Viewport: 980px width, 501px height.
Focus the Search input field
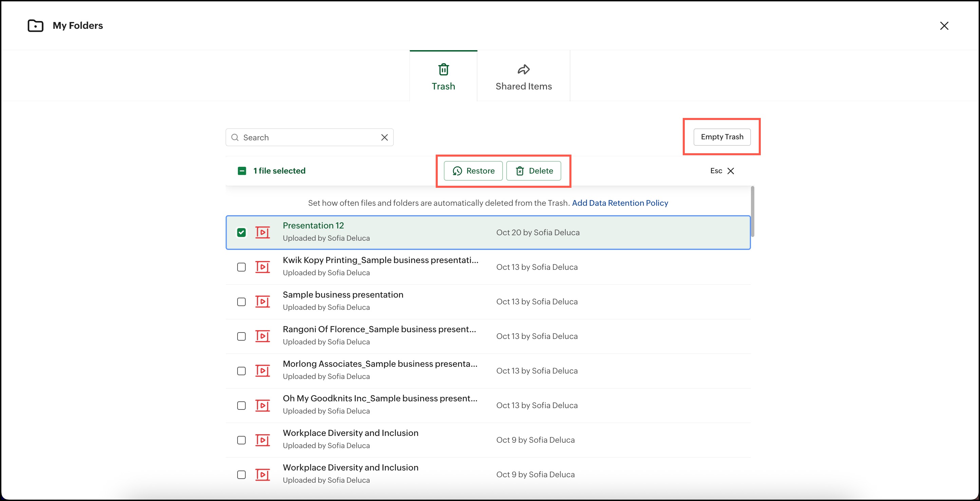pos(308,137)
